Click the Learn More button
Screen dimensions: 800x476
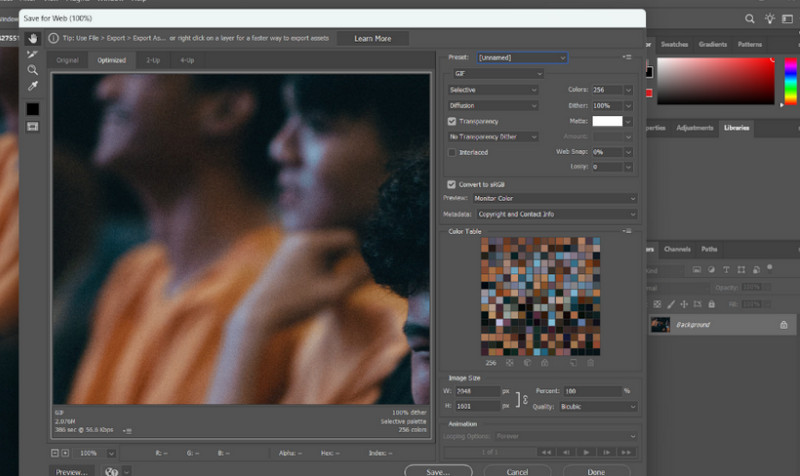[372, 38]
